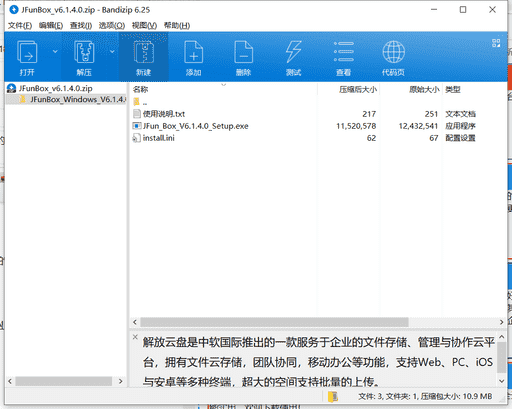Click the install.ini file icon

click(137, 138)
